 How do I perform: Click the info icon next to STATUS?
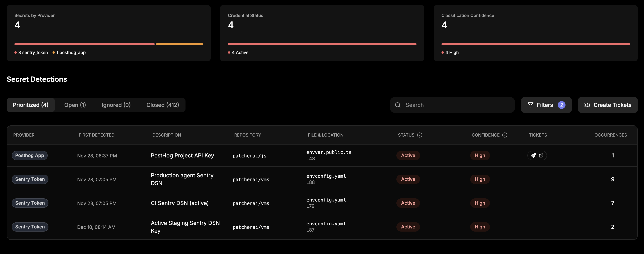coord(419,135)
